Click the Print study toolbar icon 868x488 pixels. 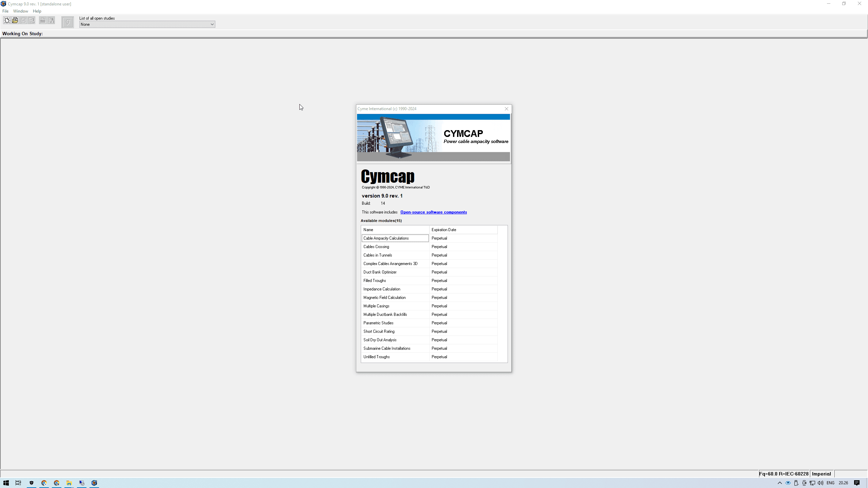point(42,20)
